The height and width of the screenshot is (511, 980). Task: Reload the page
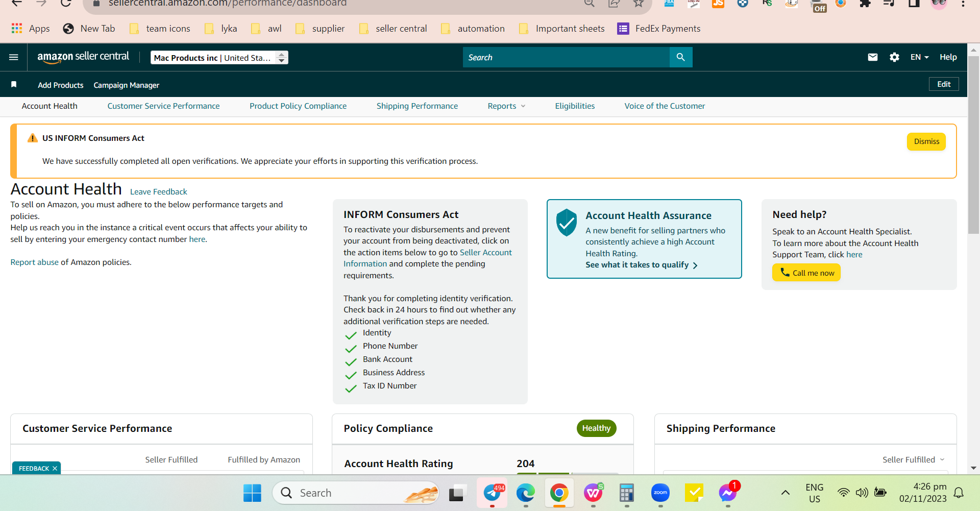66,4
